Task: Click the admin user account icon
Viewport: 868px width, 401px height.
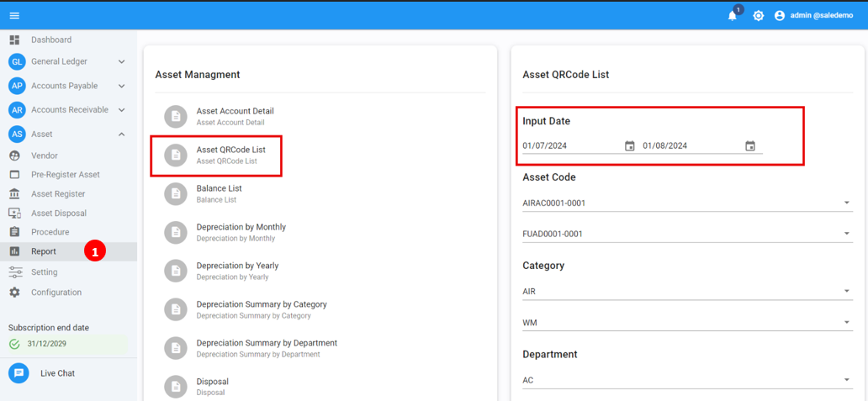Action: [x=780, y=16]
